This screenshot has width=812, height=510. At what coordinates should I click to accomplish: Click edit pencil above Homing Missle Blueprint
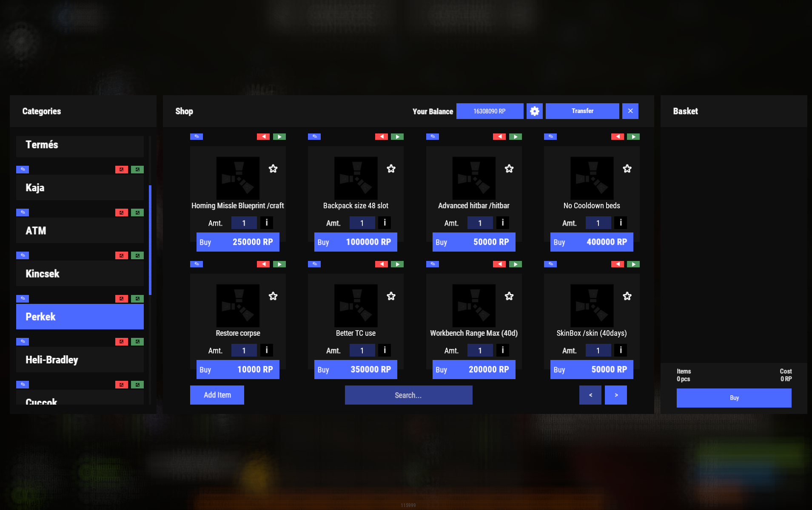point(197,136)
